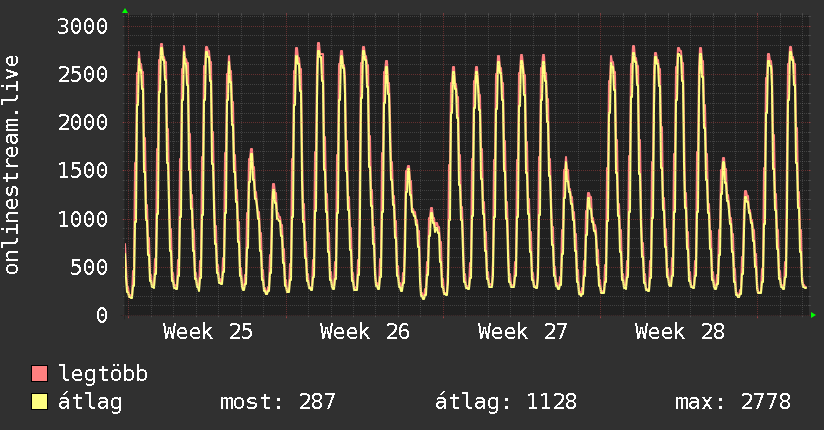
Task: Click the átlag legend label
Action: point(90,402)
